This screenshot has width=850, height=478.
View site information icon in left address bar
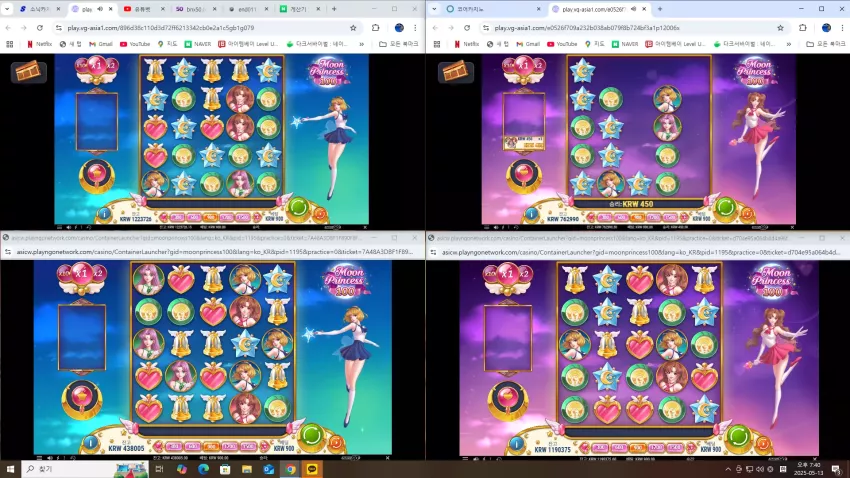click(x=59, y=28)
